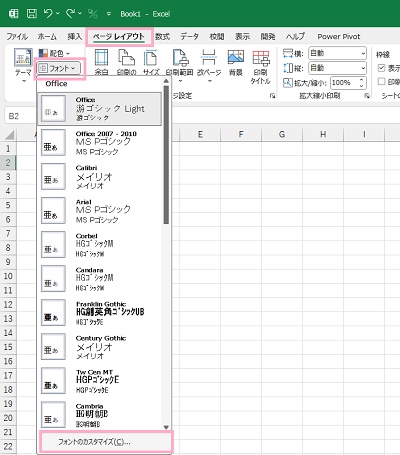Open the 開発 tab
400x455 pixels.
[268, 37]
